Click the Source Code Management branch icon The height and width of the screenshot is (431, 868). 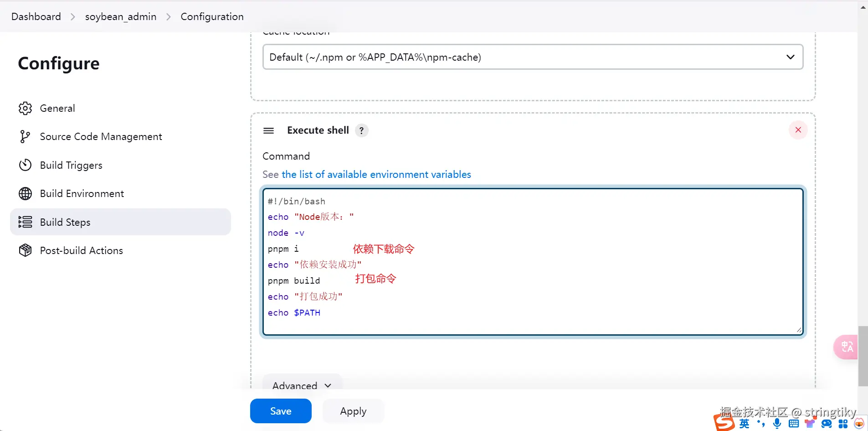25,136
